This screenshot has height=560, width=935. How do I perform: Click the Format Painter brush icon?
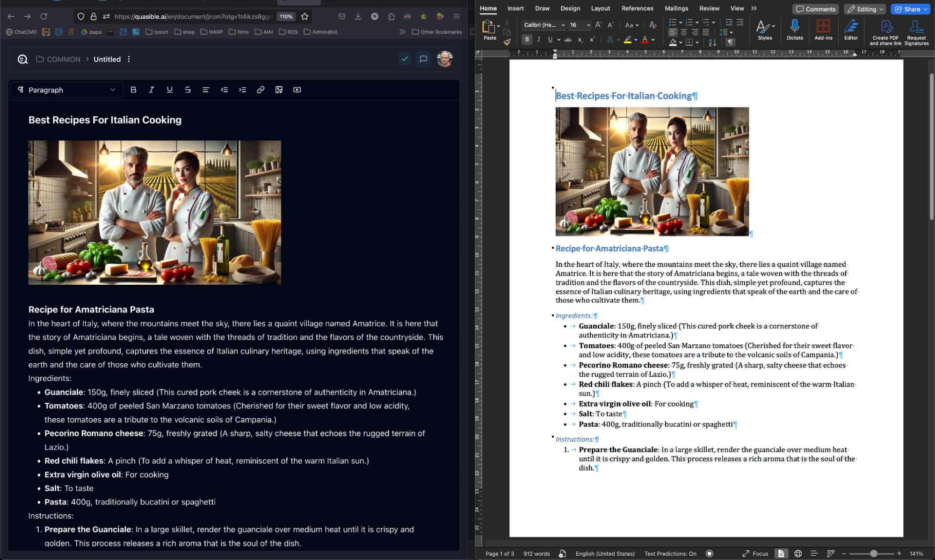[x=507, y=42]
